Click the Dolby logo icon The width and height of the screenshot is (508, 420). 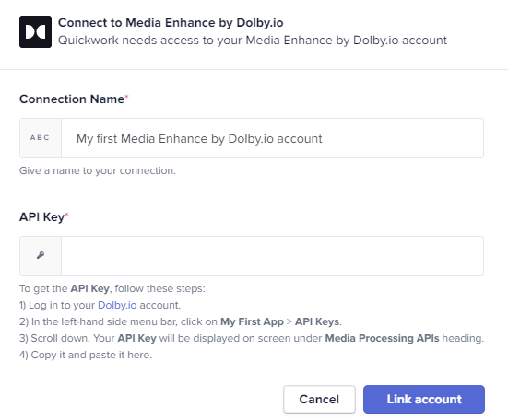point(35,31)
